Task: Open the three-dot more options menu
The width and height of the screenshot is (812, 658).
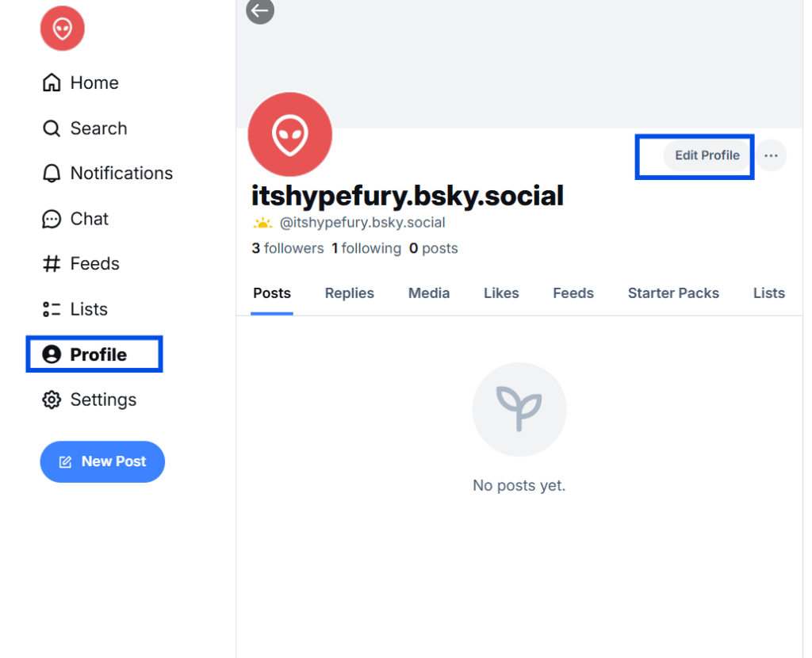Action: [x=771, y=155]
